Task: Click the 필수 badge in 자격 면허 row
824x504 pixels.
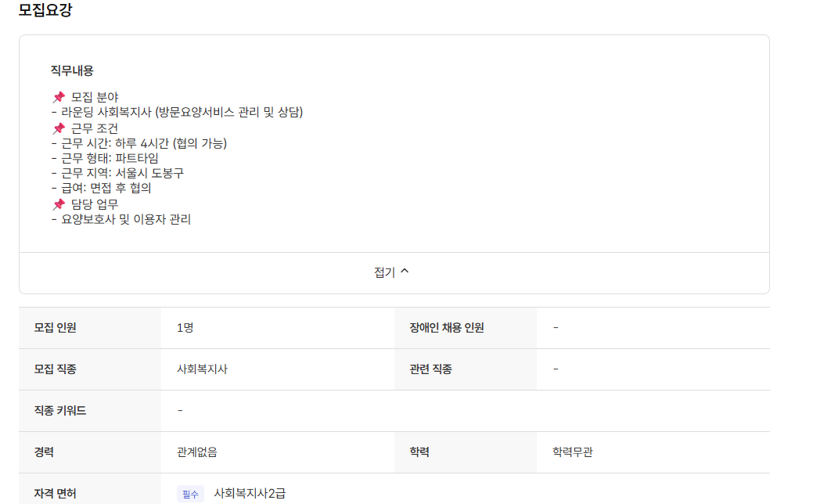Action: tap(189, 493)
